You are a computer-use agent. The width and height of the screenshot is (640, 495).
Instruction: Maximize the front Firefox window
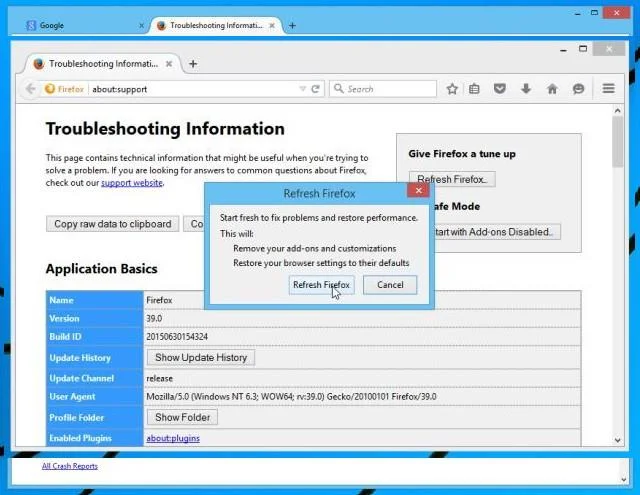pyautogui.click(x=583, y=49)
